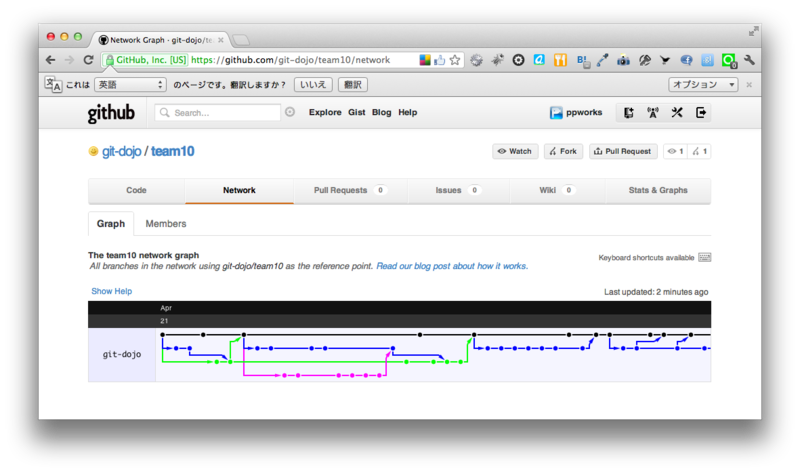Screen dimensions: 800x473
Task: Open the notifications broadcast icon
Action: (653, 113)
